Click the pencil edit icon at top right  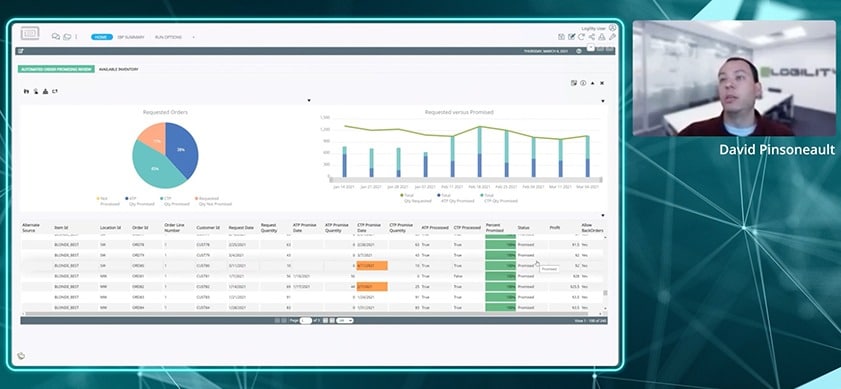(x=612, y=36)
